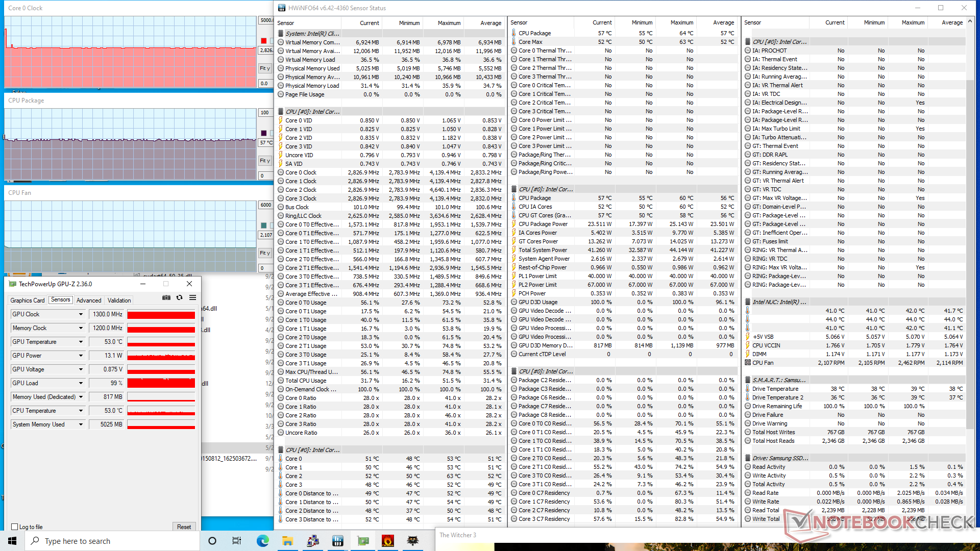The height and width of the screenshot is (551, 980).
Task: Enable Log to file checkbox in GPU-Z
Action: tap(14, 527)
